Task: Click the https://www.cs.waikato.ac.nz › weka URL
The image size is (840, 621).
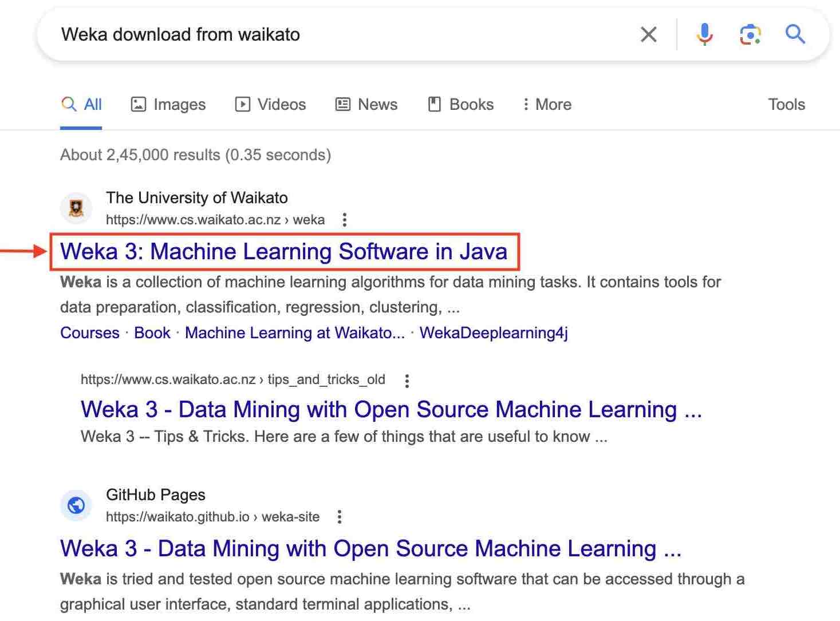Action: 215,220
